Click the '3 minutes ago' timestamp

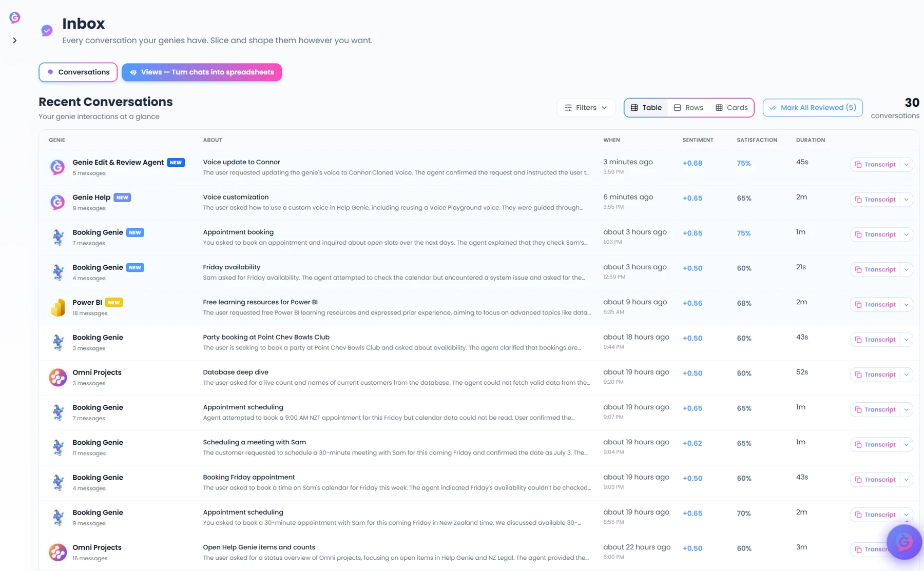pos(628,162)
